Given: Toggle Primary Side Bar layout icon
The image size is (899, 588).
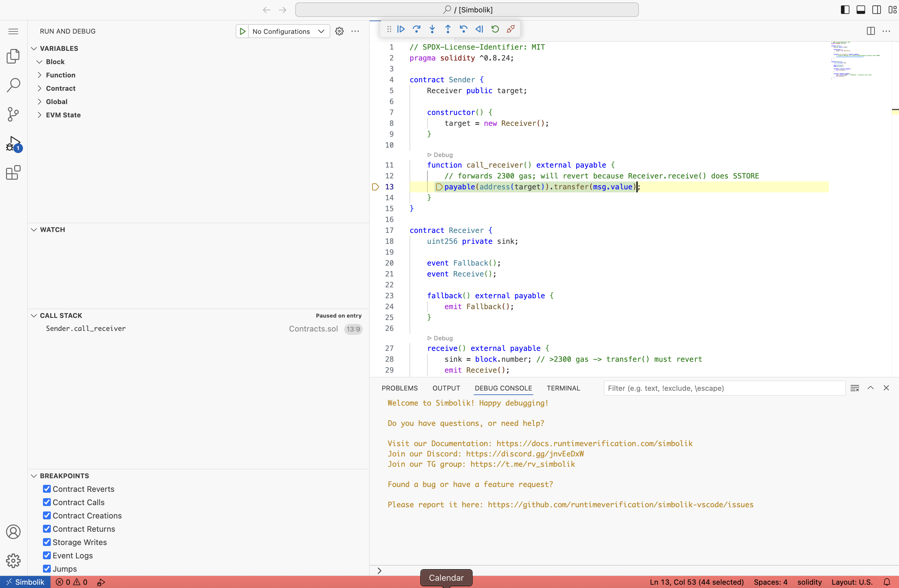Looking at the screenshot, I should pos(845,10).
